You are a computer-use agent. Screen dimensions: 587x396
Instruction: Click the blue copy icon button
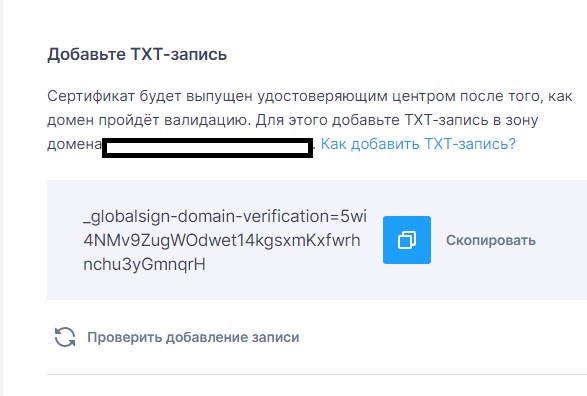[407, 240]
